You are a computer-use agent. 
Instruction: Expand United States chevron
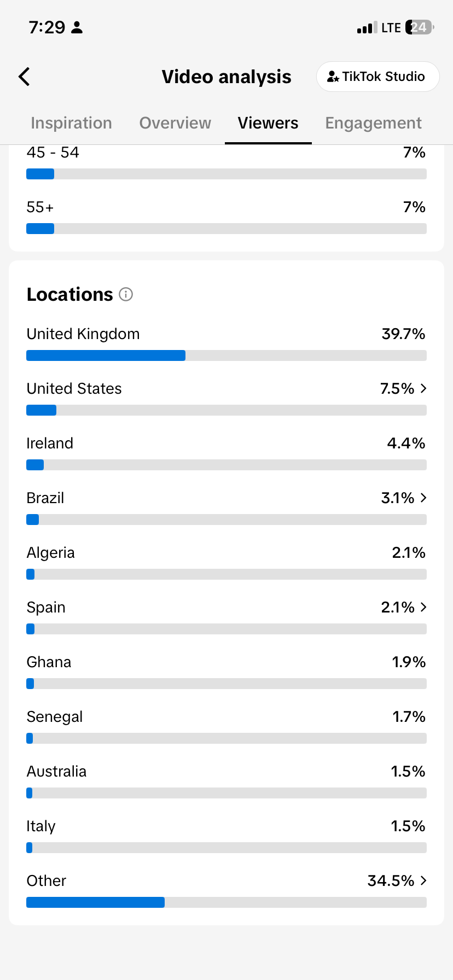(x=423, y=388)
